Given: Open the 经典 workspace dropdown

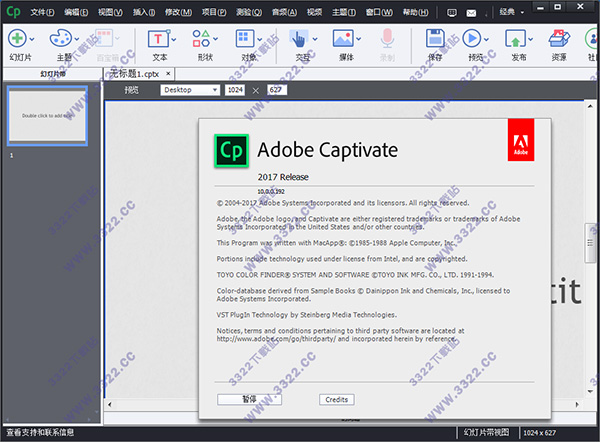Looking at the screenshot, I should point(512,12).
